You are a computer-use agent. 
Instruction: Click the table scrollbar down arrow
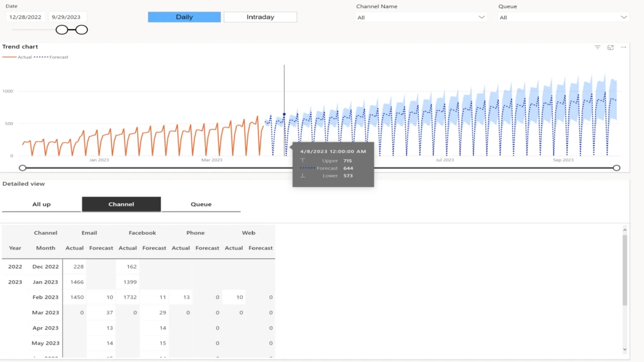click(625, 349)
